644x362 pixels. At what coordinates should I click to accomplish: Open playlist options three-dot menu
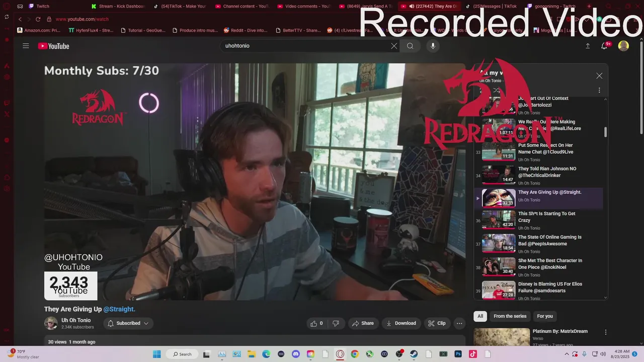599,90
